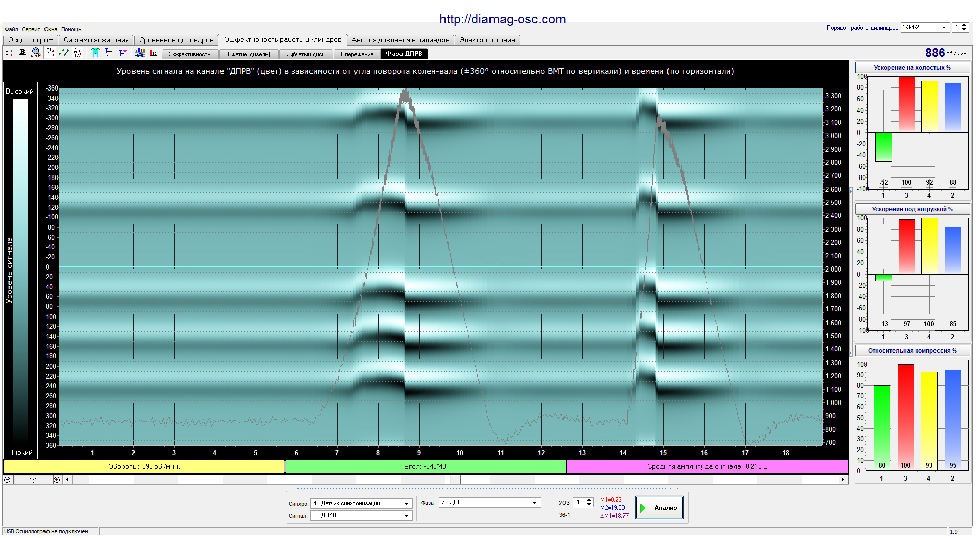Click the red bar with 10 icon
This screenshot has width=980, height=538.
[153, 53]
